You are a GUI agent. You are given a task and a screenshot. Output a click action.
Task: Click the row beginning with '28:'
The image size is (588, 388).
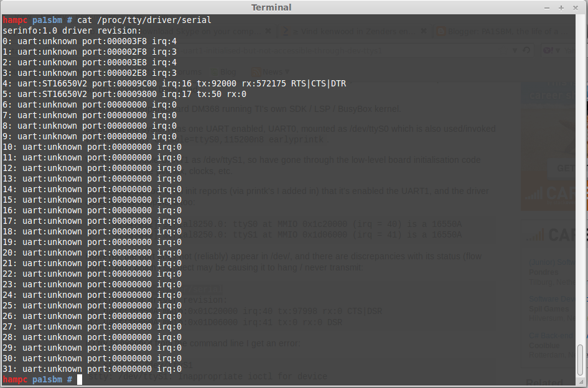click(92, 338)
